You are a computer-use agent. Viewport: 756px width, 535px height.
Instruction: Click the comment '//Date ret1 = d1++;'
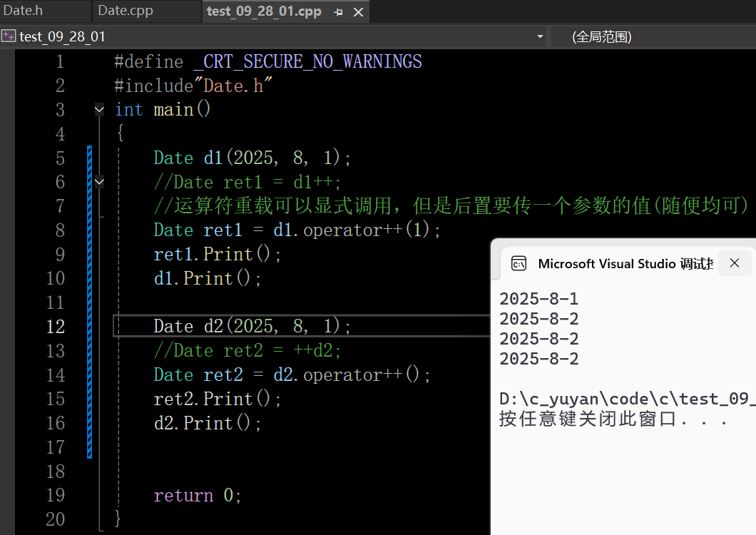click(x=247, y=183)
